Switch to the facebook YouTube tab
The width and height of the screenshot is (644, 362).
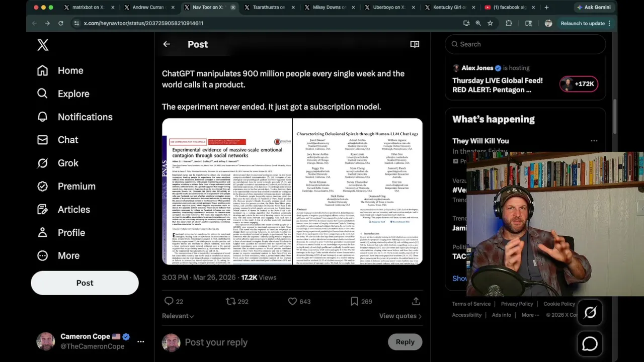[510, 8]
